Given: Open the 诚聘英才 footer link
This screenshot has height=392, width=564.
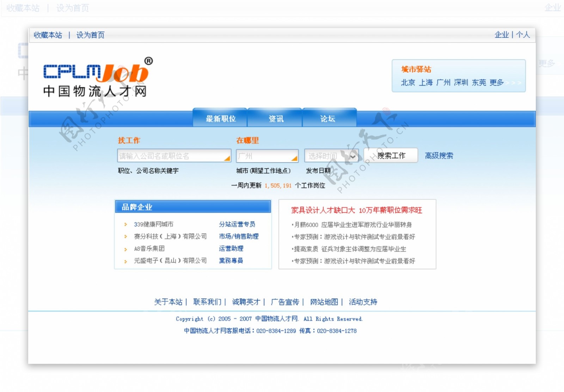Looking at the screenshot, I should [x=246, y=302].
